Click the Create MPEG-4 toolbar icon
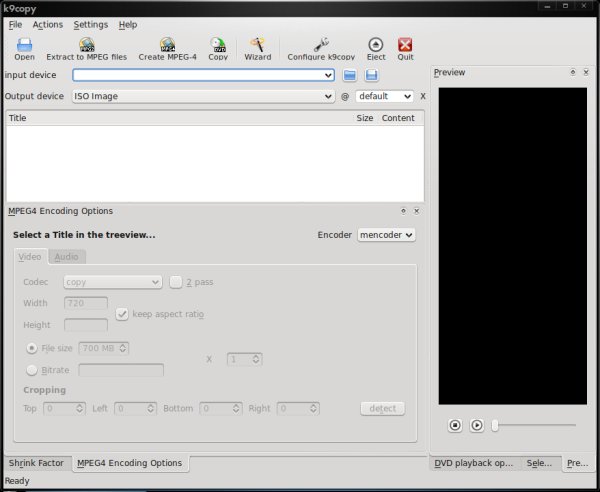Screen dimensions: 600x492 [167, 49]
